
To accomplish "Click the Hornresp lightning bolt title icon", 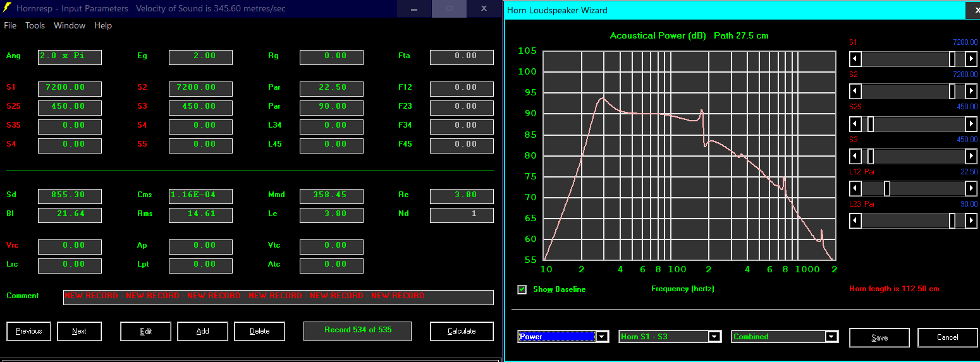I will coord(8,8).
